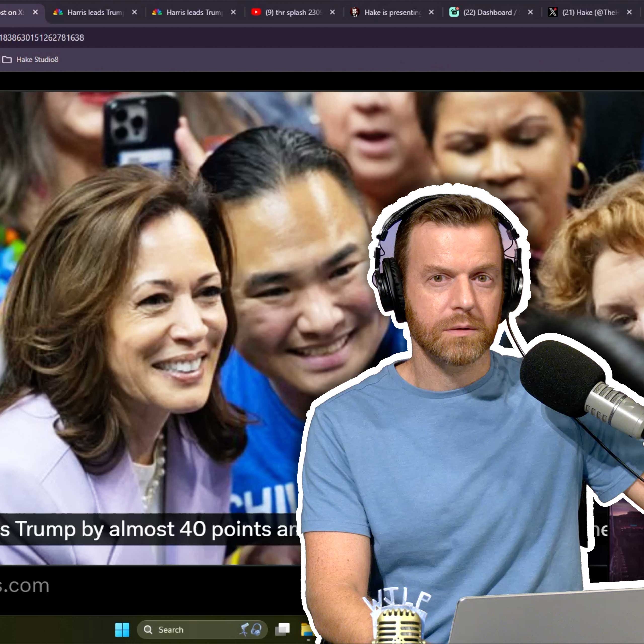Viewport: 644px width, 644px height.
Task: Click the Hake Studio8 folder icon
Action: click(7, 60)
